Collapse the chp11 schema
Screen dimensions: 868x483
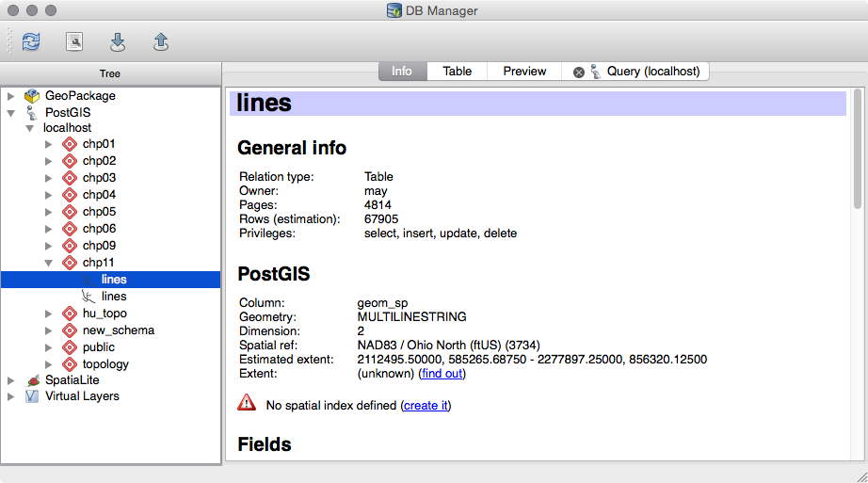point(49,263)
